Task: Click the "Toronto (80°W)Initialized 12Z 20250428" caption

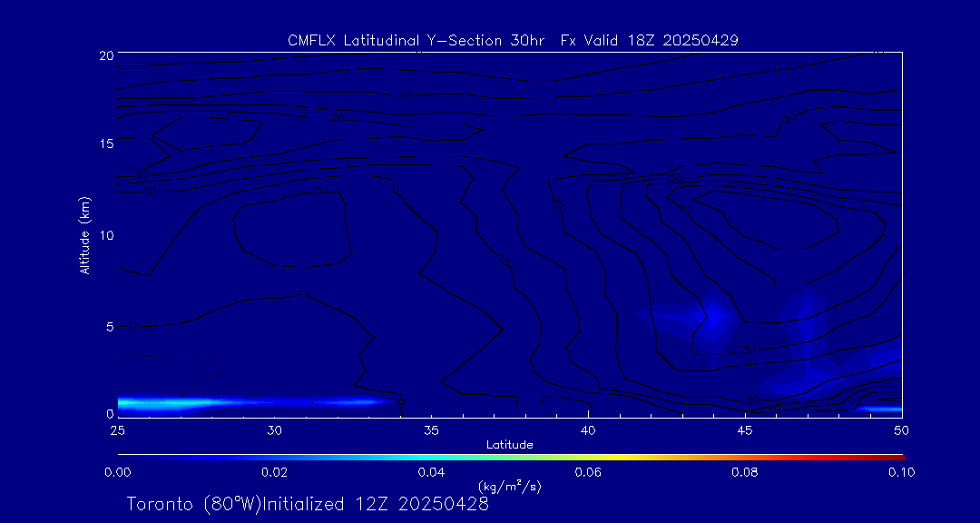Action: (308, 504)
